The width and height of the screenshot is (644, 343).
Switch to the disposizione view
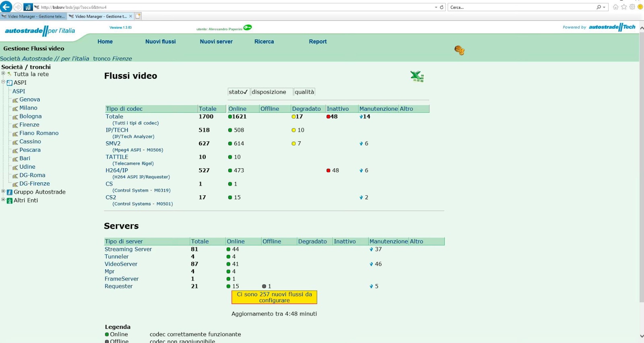272,92
